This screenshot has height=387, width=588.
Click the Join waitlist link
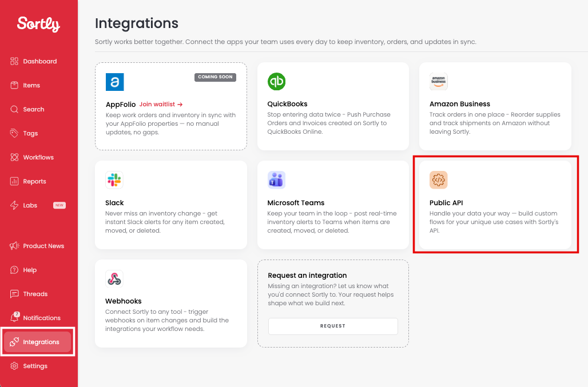click(161, 104)
